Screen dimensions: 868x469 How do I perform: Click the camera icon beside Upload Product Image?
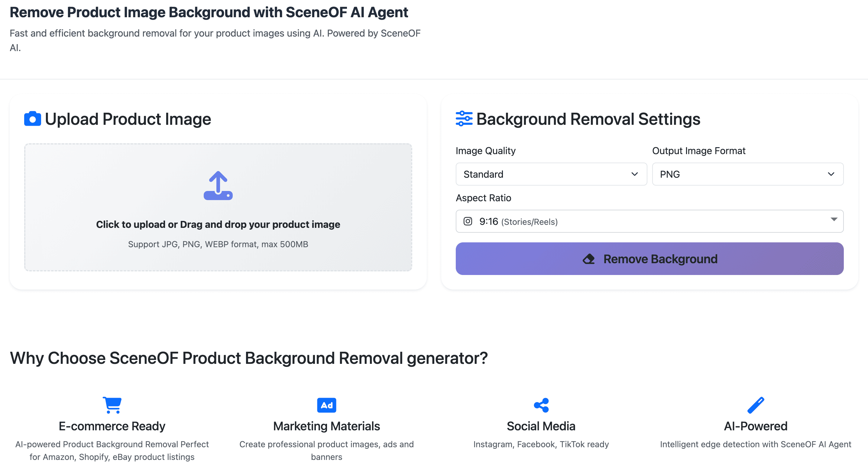(32, 119)
